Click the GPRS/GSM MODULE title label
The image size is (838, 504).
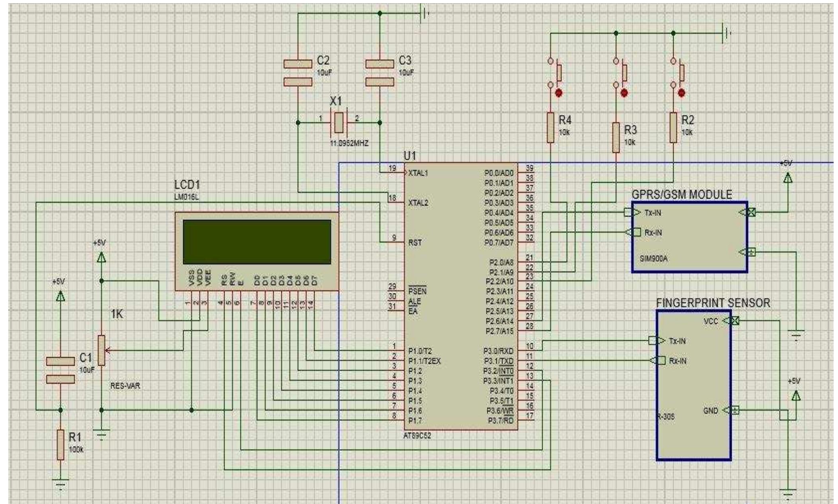pyautogui.click(x=682, y=195)
